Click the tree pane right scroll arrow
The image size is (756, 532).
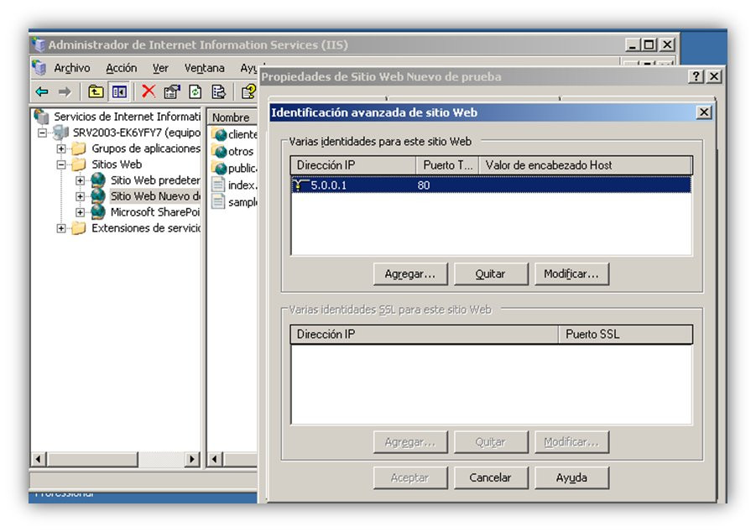[192, 459]
